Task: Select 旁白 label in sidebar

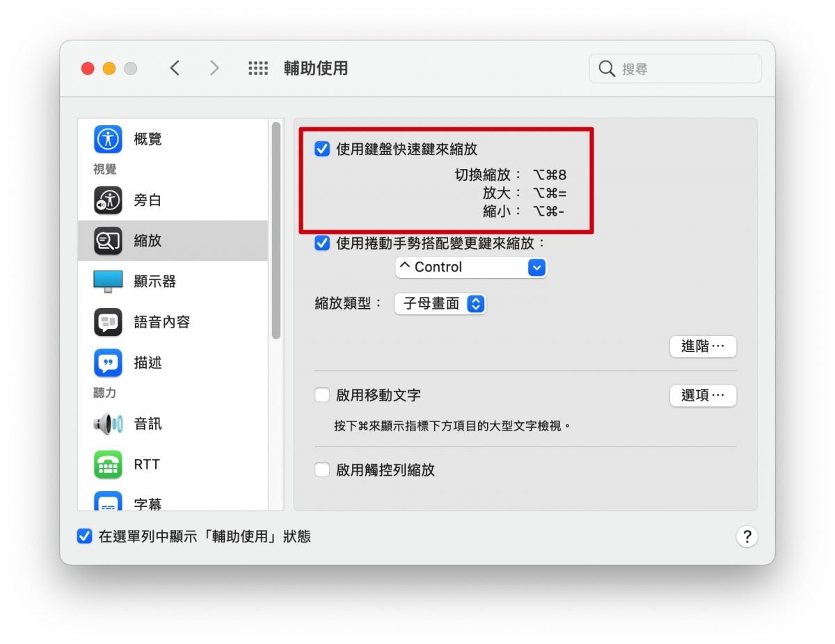Action: (148, 200)
